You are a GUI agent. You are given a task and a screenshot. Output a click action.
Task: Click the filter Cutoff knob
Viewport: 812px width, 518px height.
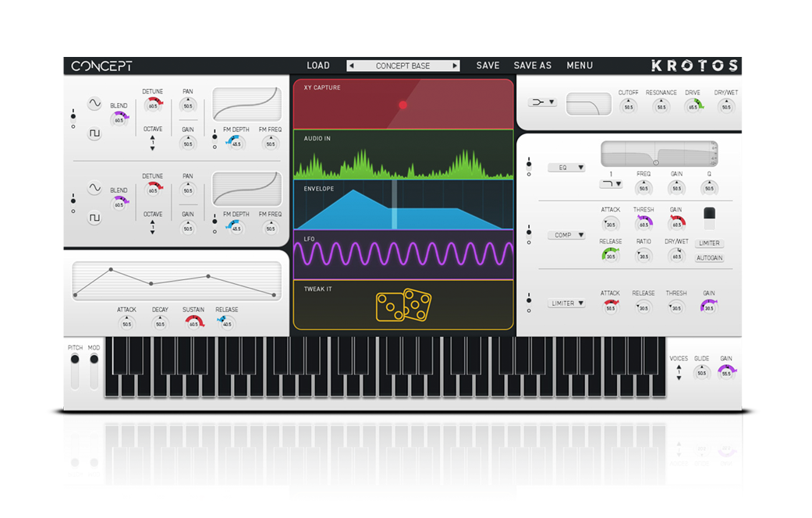point(628,106)
